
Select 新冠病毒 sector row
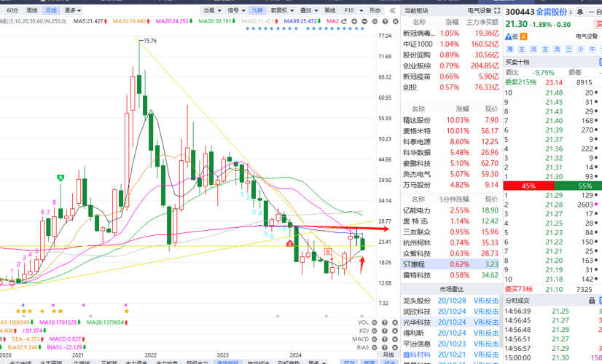(x=451, y=33)
